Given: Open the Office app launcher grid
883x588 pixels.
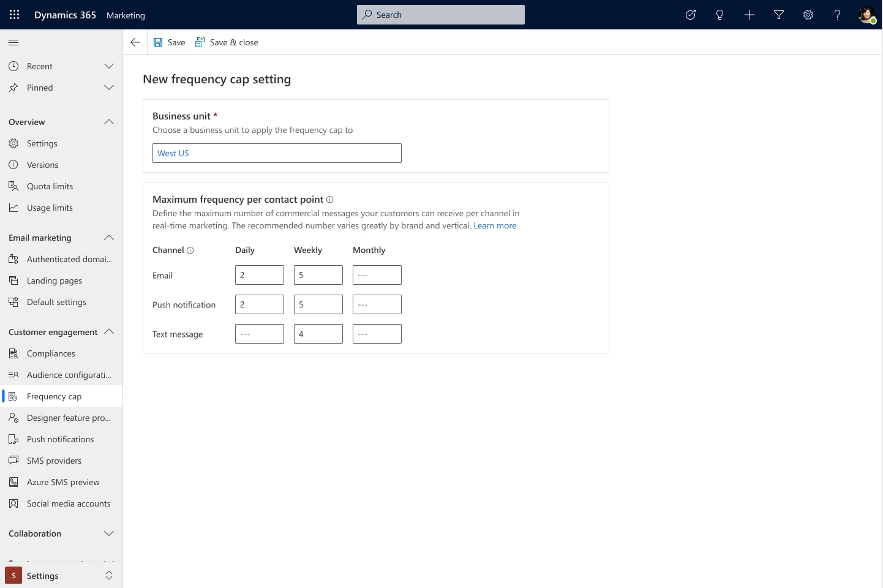Looking at the screenshot, I should pyautogui.click(x=14, y=15).
